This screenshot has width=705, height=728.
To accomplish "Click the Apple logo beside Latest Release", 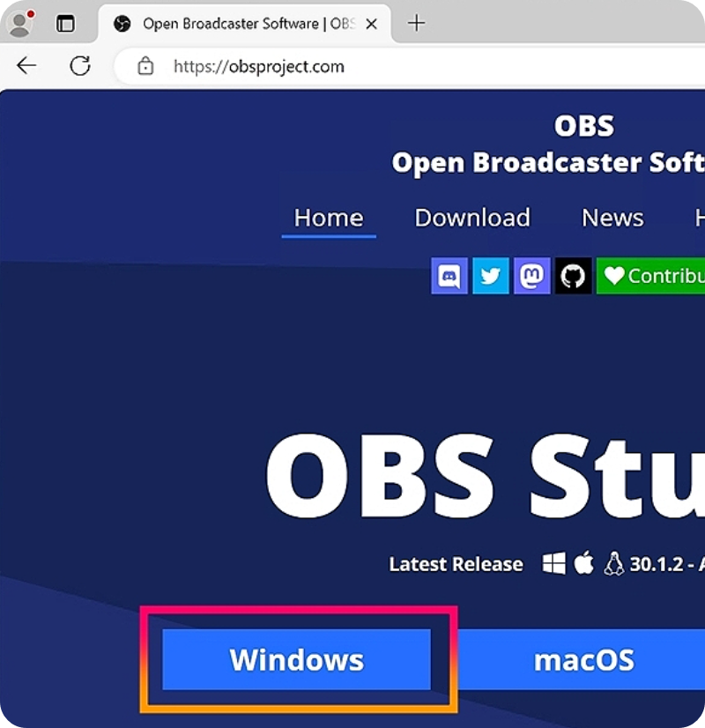I will pyautogui.click(x=584, y=562).
